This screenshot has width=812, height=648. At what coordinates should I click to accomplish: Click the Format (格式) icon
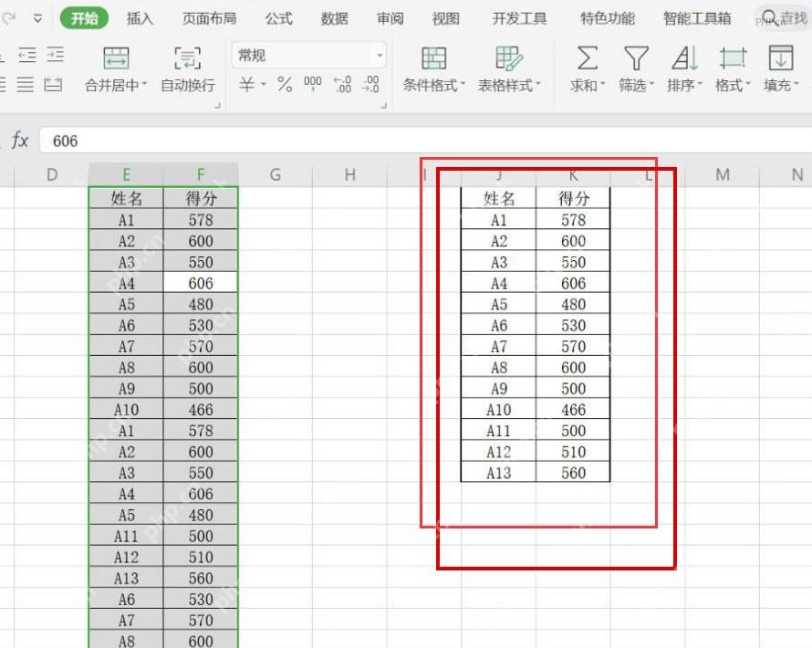coord(733,57)
